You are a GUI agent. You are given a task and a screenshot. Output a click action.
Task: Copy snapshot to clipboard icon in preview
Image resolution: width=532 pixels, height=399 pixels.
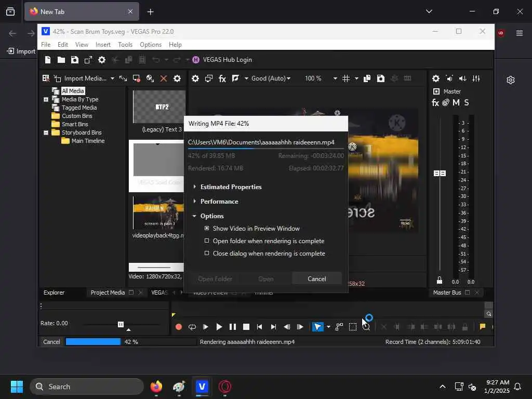[367, 79]
